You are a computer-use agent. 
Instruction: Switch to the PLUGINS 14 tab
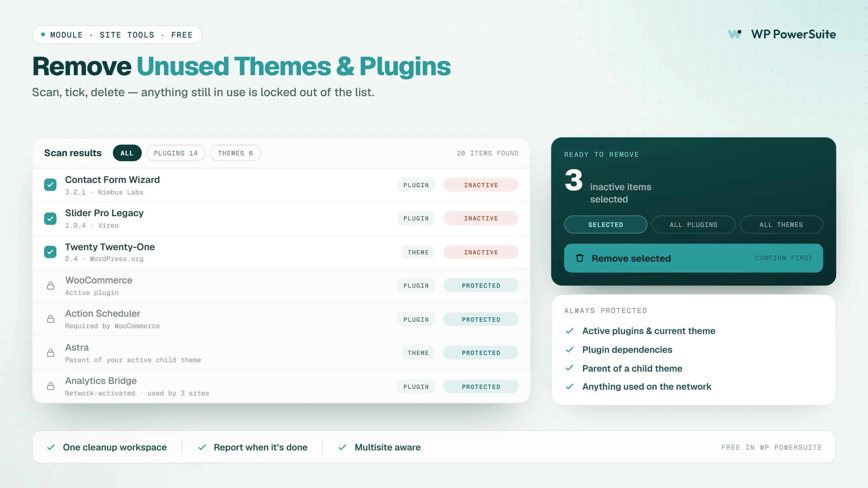(176, 153)
